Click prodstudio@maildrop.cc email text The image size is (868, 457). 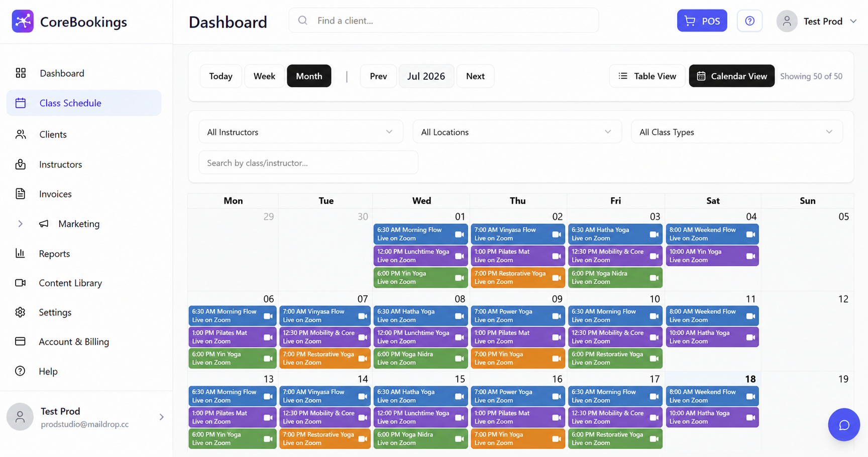click(85, 424)
